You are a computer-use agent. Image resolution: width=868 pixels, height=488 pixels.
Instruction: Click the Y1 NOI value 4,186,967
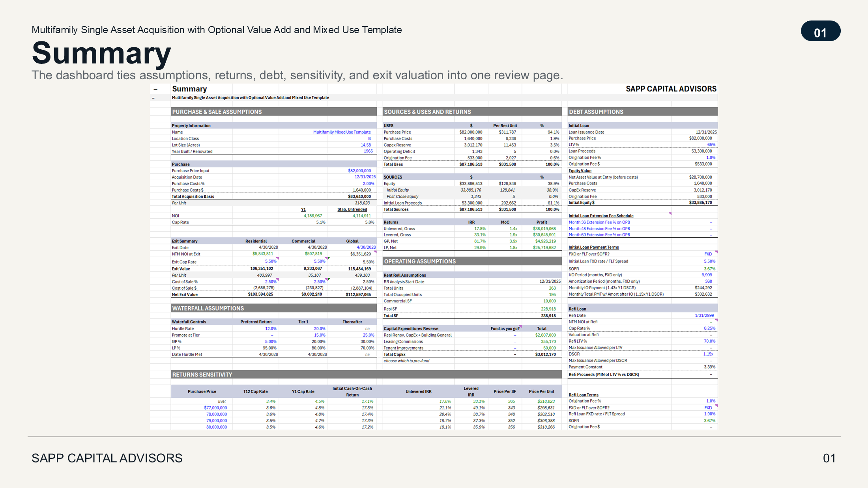(313, 216)
